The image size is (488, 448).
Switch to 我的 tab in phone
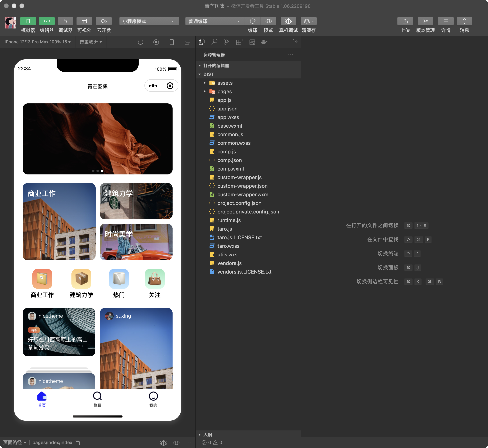coord(153,399)
